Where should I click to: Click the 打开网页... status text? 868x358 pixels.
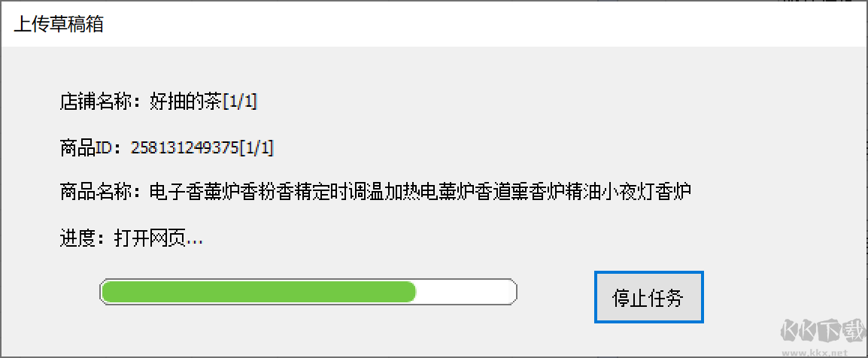pyautogui.click(x=159, y=238)
